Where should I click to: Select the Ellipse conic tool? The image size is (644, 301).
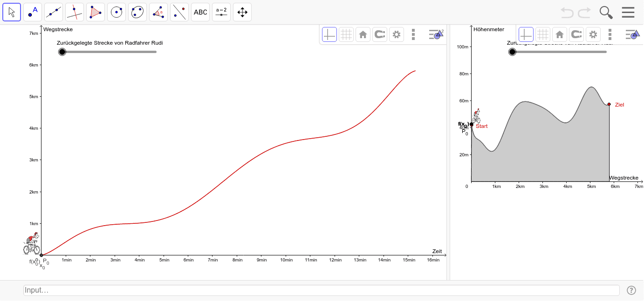tap(137, 12)
